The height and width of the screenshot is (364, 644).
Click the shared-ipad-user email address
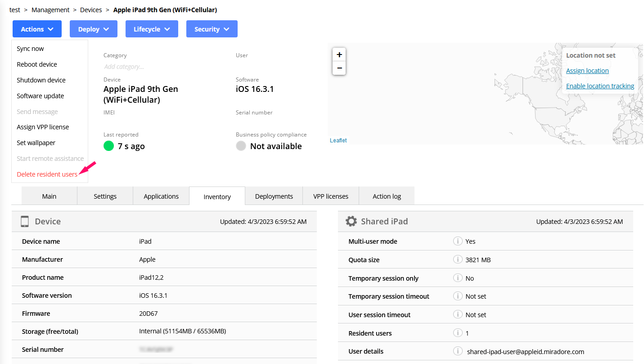click(526, 351)
